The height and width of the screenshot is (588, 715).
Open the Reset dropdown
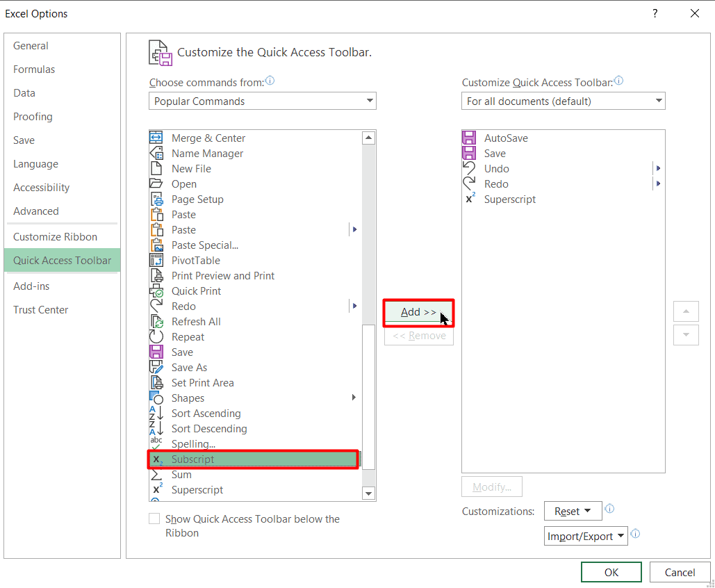pyautogui.click(x=573, y=510)
